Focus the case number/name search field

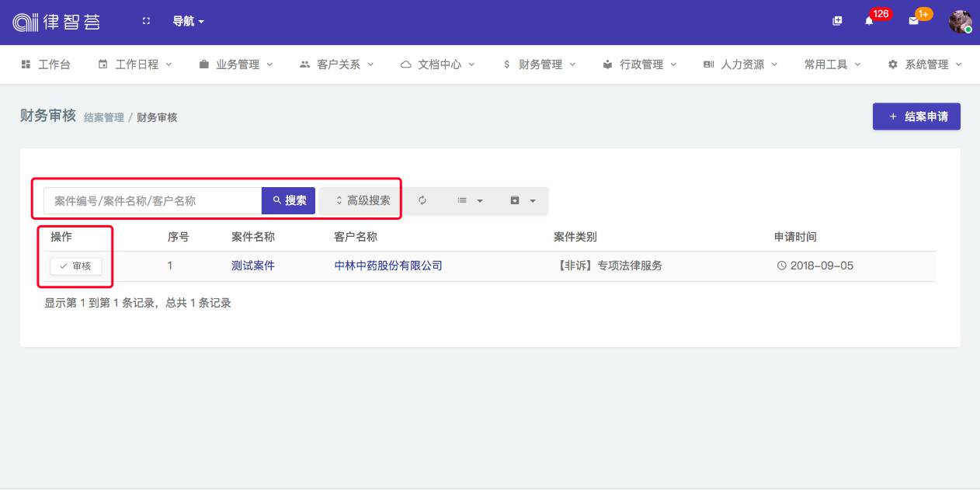tap(152, 200)
